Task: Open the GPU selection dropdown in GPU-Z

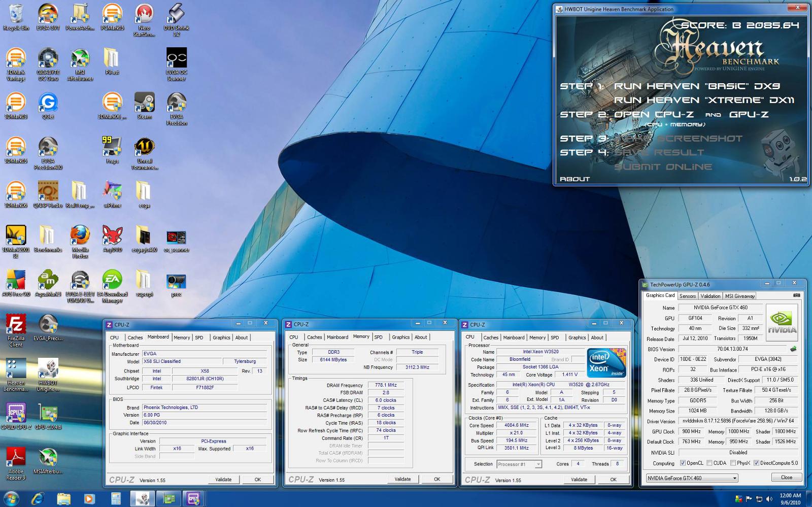Action: [692, 478]
